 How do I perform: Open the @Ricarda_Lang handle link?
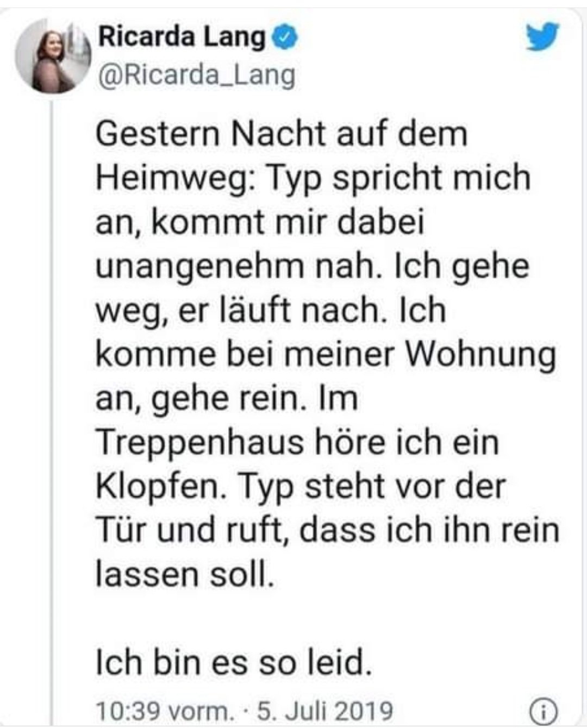196,74
